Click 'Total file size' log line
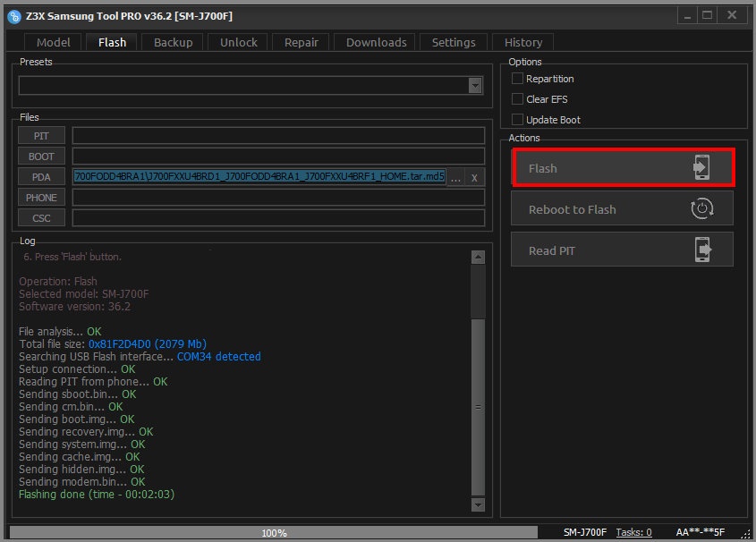This screenshot has width=756, height=542. click(x=113, y=344)
